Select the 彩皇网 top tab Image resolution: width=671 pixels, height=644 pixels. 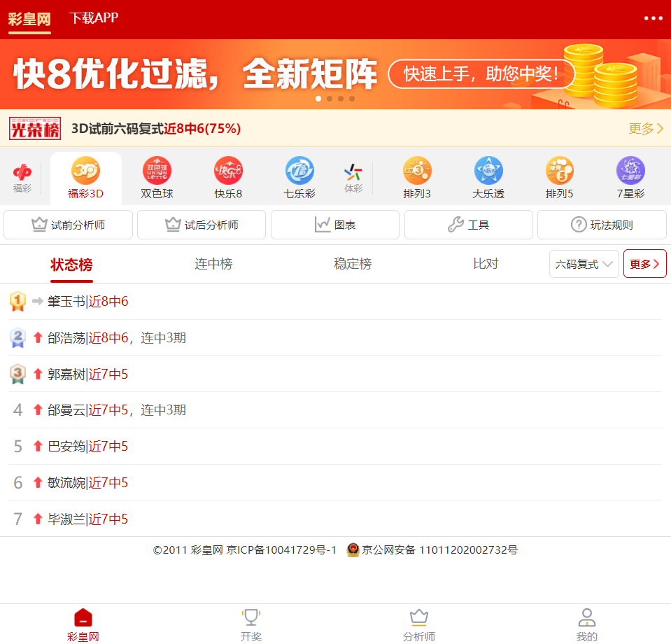(x=29, y=20)
